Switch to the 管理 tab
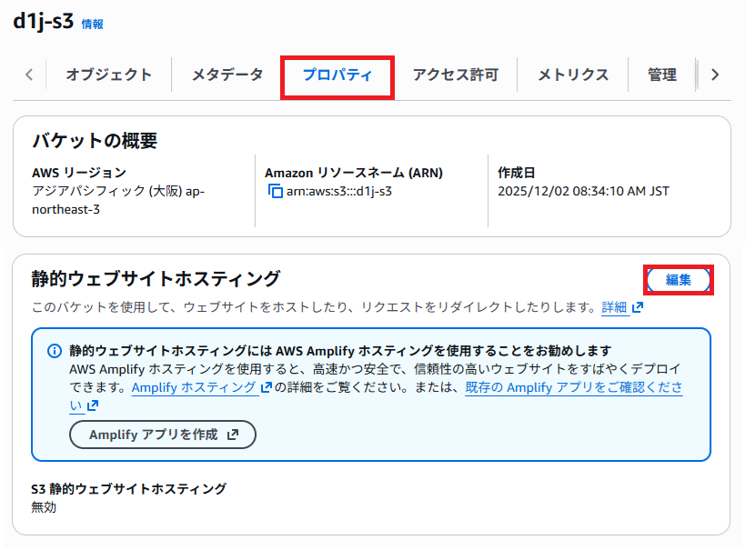 (x=662, y=75)
